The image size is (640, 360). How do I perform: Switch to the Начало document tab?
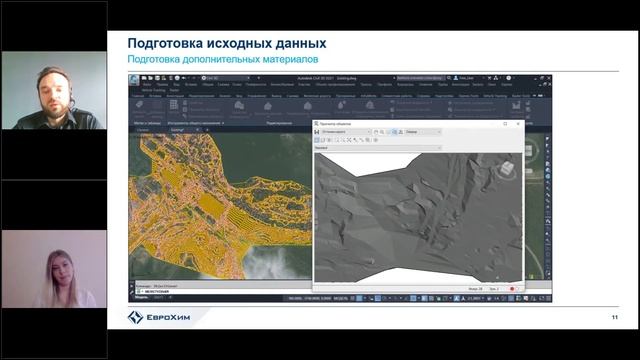pos(143,130)
